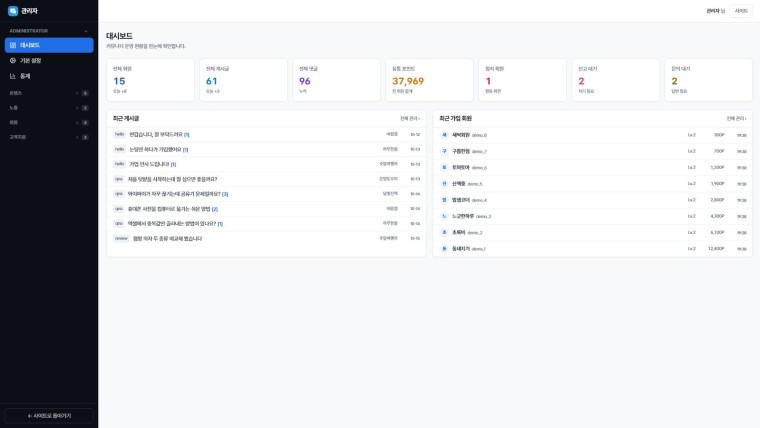Click the 관리자 logo icon
Image resolution: width=760 pixels, height=428 pixels.
pyautogui.click(x=13, y=11)
